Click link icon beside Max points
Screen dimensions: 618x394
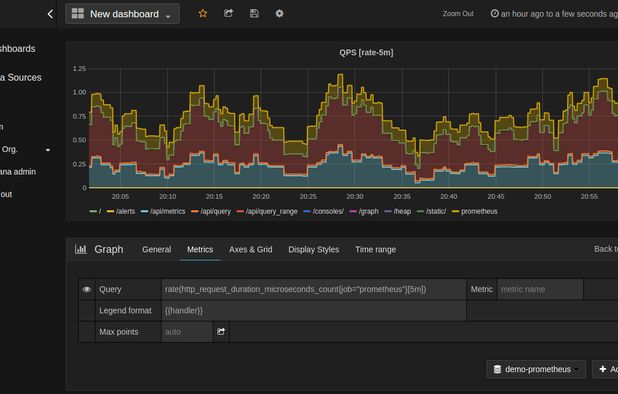[221, 332]
